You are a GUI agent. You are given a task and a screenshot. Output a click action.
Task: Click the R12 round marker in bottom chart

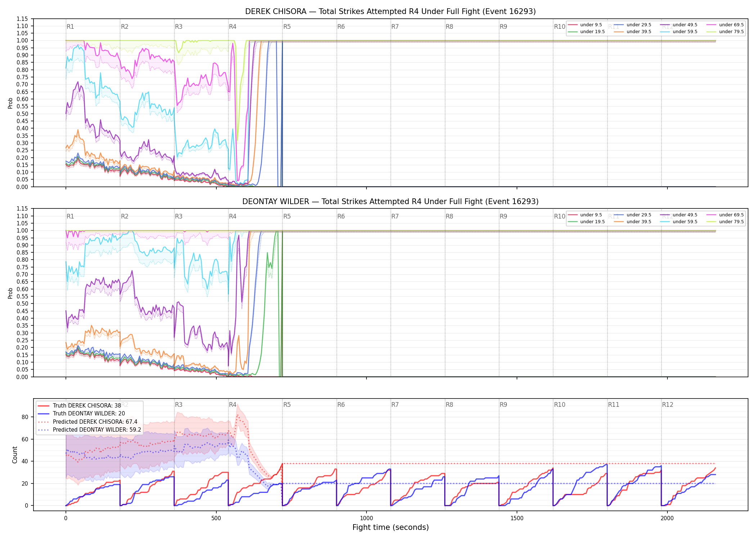667,405
